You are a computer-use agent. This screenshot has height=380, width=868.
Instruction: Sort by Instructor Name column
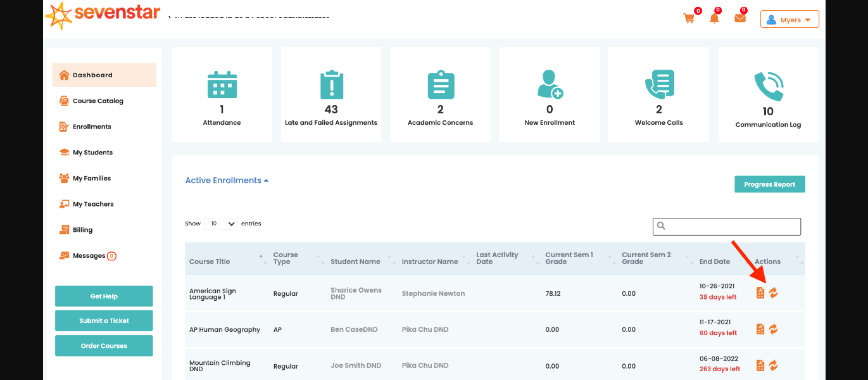pos(435,258)
